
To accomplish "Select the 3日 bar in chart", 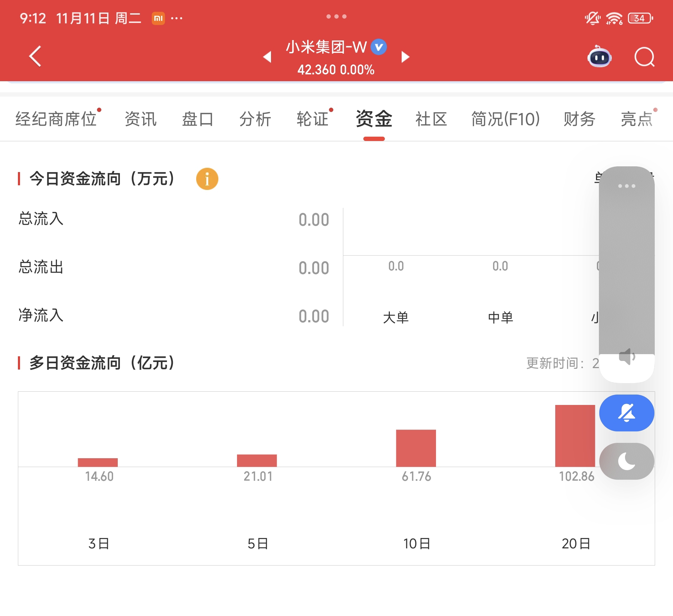I will point(98,462).
